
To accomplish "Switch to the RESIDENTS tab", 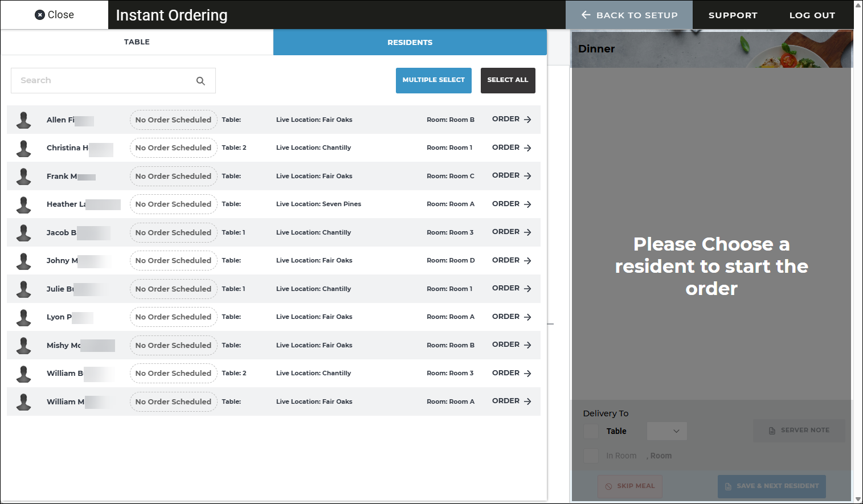I will 410,42.
